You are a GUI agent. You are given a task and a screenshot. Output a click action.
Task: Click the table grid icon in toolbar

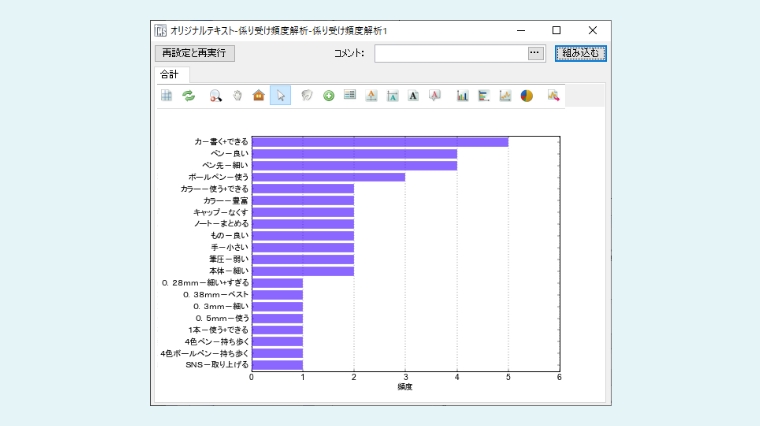click(167, 95)
